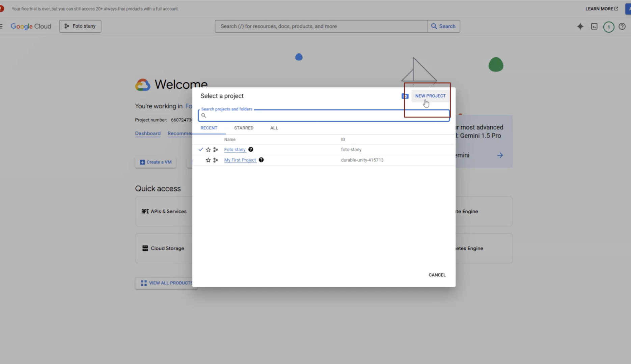The height and width of the screenshot is (364, 631).
Task: Cancel the Select a project dialog
Action: click(x=437, y=275)
